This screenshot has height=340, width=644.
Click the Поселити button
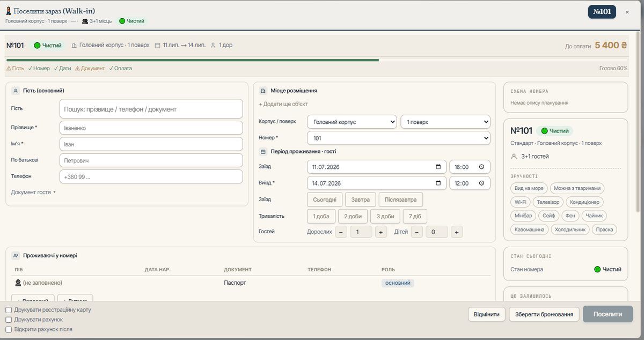click(x=608, y=314)
